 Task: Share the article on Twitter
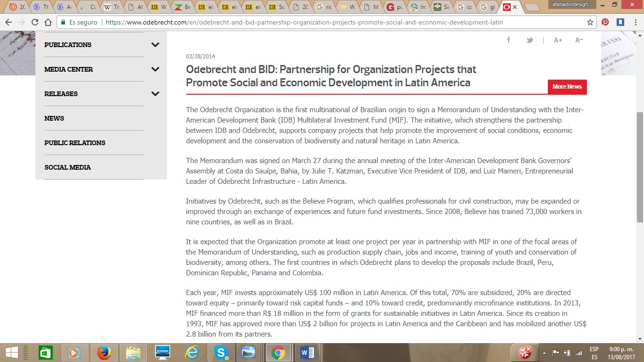pos(529,40)
